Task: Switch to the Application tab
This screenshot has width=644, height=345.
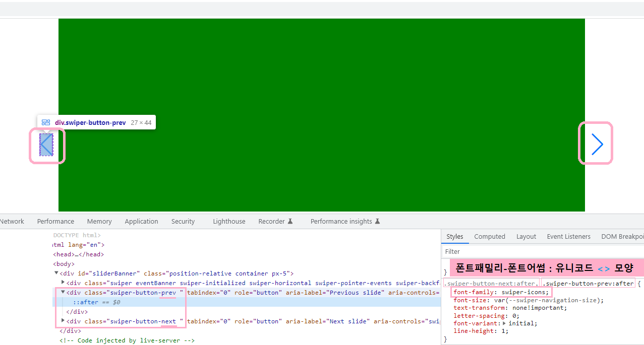Action: pos(141,221)
